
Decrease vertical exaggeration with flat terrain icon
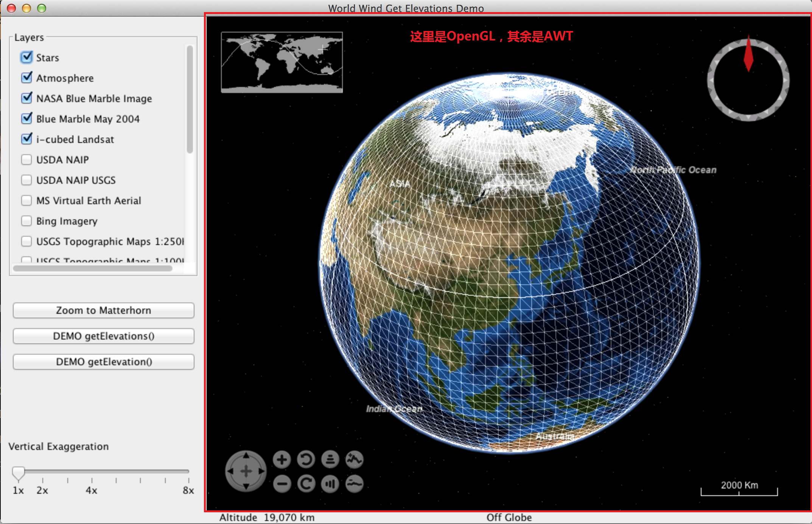(354, 484)
